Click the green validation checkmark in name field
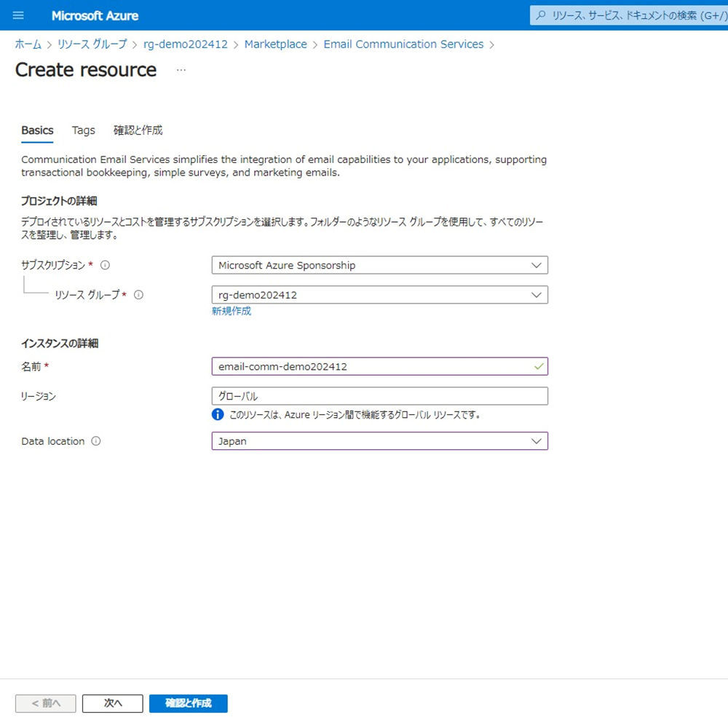The width and height of the screenshot is (728, 728). [539, 366]
